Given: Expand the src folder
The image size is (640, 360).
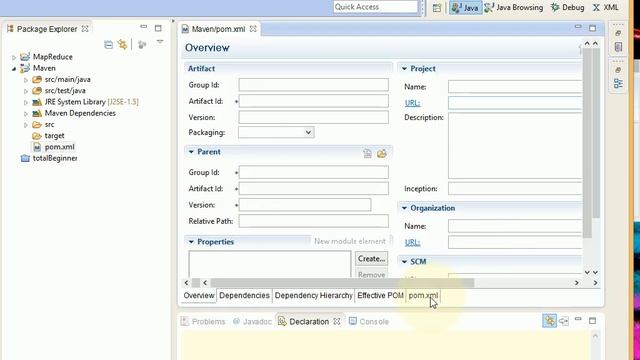Looking at the screenshot, I should coord(26,124).
